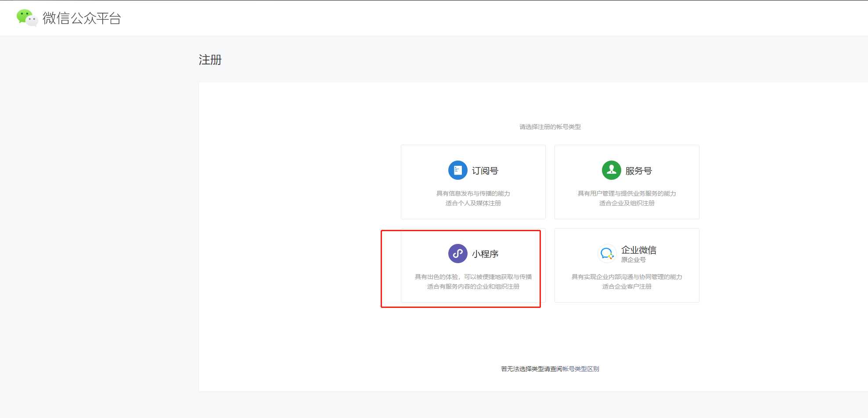Click the 注册 page heading
This screenshot has width=868, height=418.
[210, 60]
